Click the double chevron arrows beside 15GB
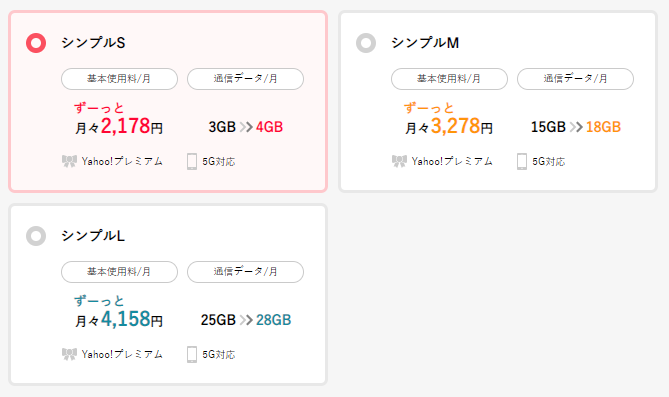669x397 pixels. 576,127
